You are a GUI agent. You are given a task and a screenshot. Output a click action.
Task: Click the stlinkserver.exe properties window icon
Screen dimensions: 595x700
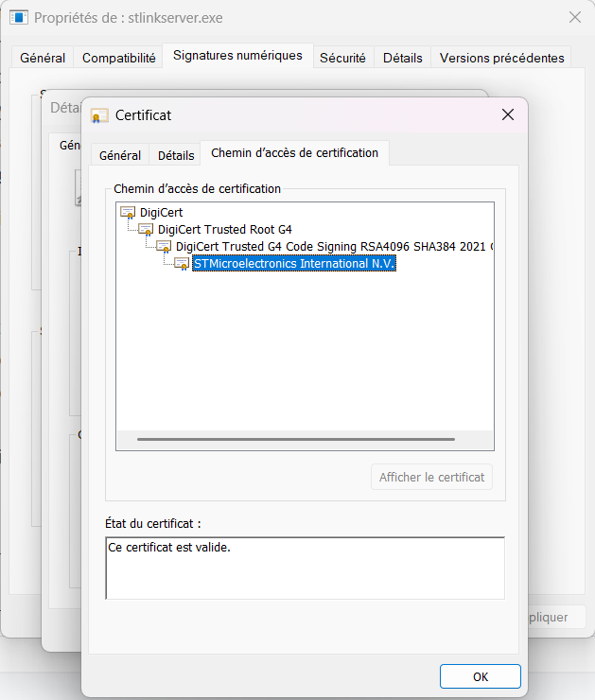(x=19, y=18)
